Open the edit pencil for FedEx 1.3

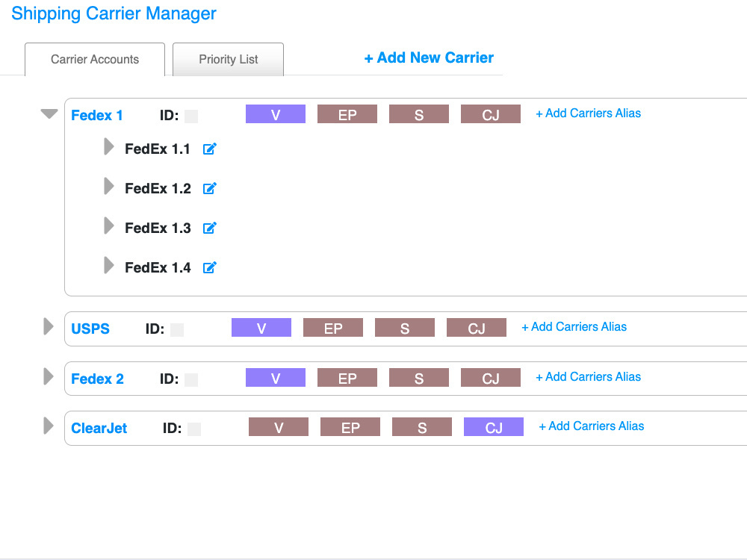[209, 228]
